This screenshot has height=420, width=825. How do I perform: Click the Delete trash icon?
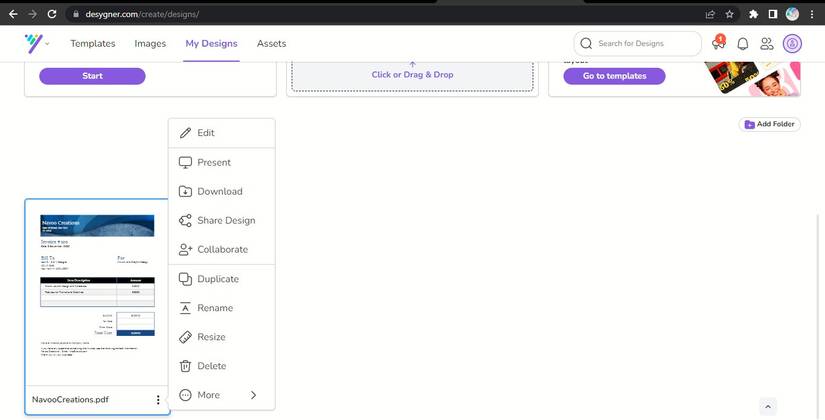tap(185, 366)
